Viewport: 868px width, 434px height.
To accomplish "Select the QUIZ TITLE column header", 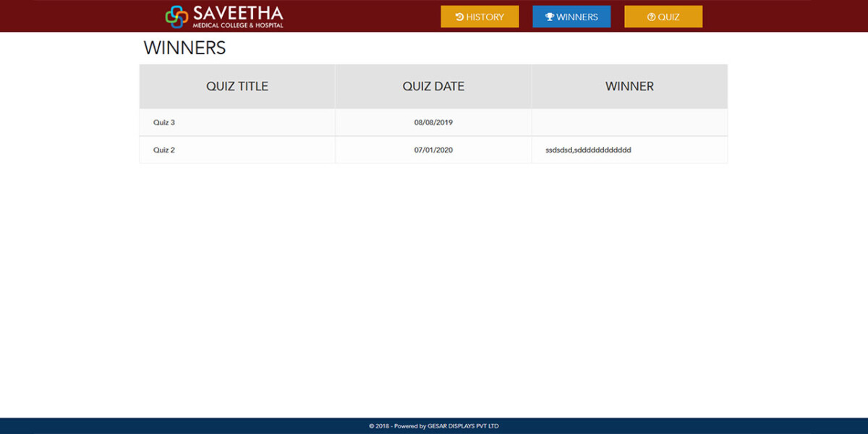I will [x=237, y=86].
